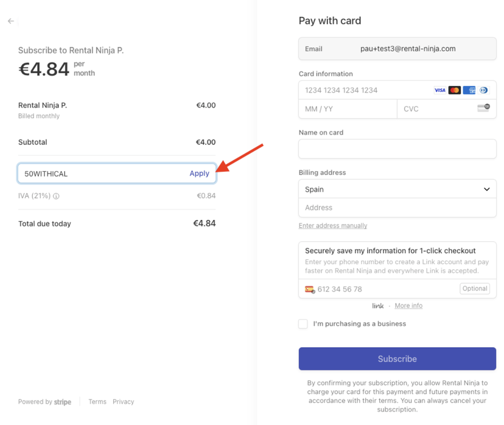Focus the billing Address field

[x=397, y=208]
